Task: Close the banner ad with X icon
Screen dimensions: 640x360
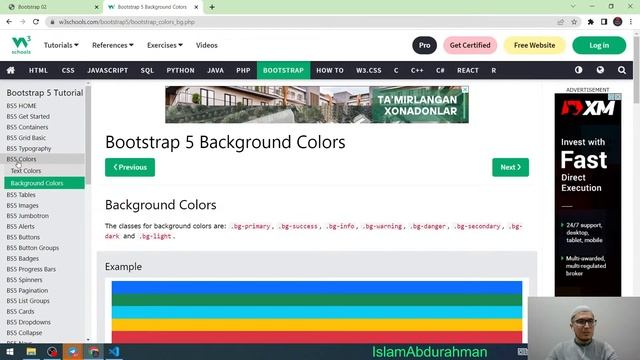Action: pyautogui.click(x=464, y=89)
